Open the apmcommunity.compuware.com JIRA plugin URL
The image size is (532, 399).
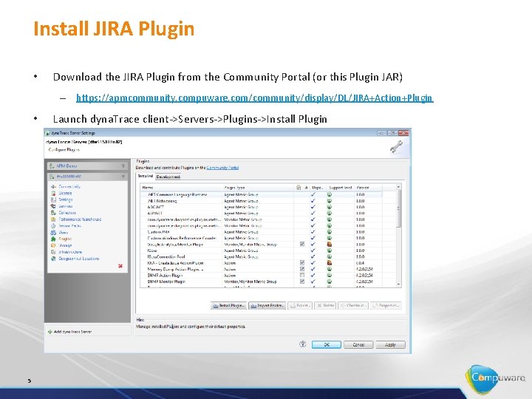click(254, 98)
